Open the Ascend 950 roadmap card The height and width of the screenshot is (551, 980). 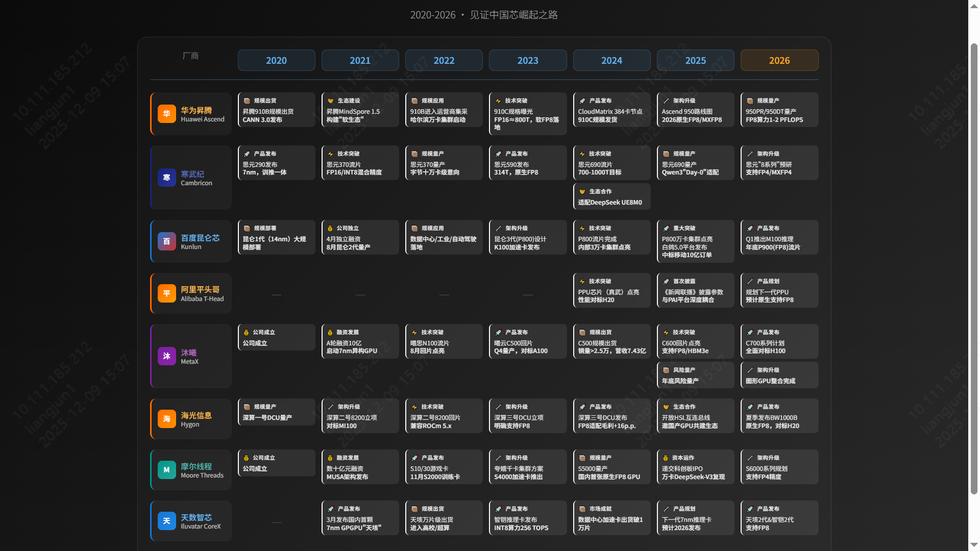tap(695, 110)
